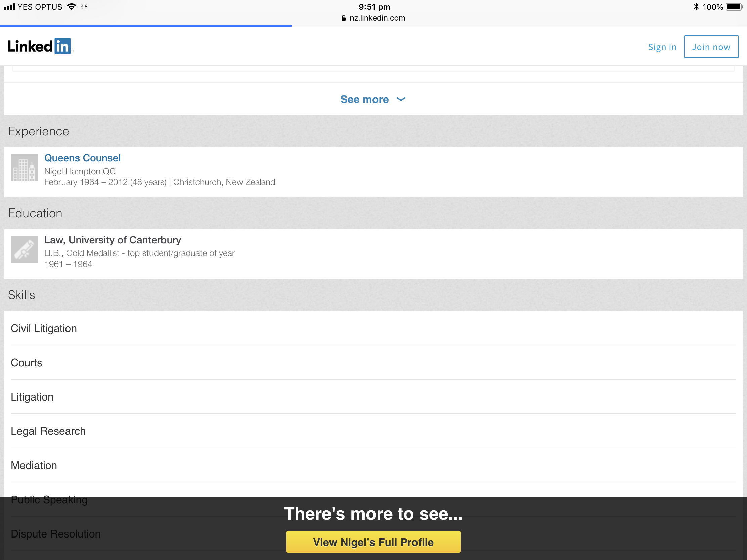Screen dimensions: 747x560
Task: Select the Legal Research skill
Action: pos(48,431)
